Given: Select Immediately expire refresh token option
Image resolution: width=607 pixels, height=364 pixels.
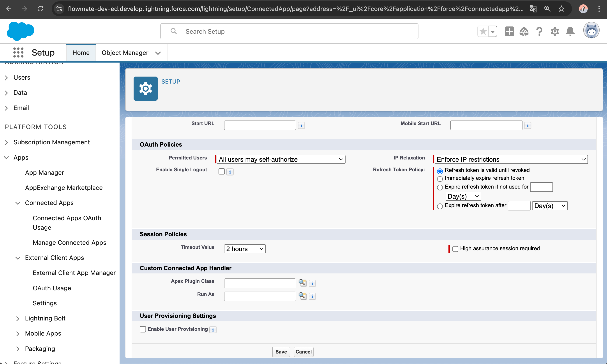Looking at the screenshot, I should coord(440,178).
